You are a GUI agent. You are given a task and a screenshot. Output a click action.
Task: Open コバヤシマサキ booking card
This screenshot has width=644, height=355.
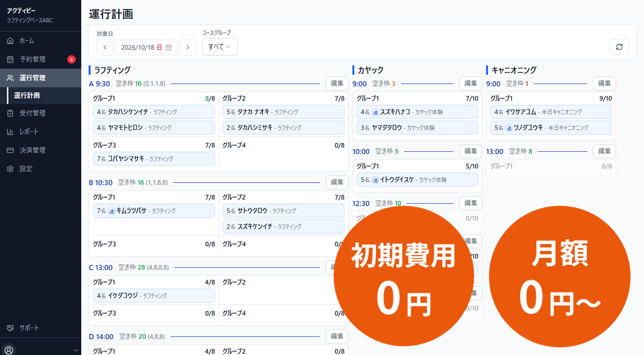click(154, 159)
